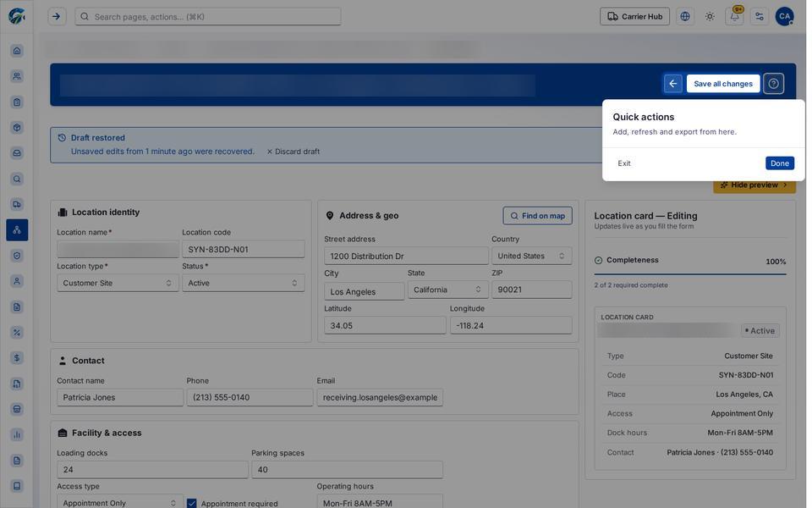Open the State dropdown showing California

[447, 290]
